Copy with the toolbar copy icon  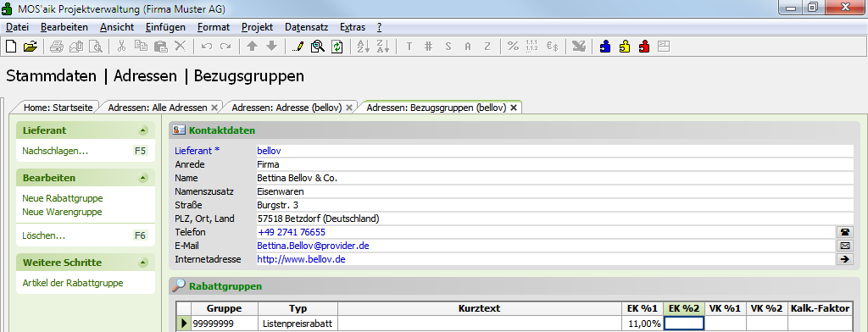pyautogui.click(x=141, y=47)
